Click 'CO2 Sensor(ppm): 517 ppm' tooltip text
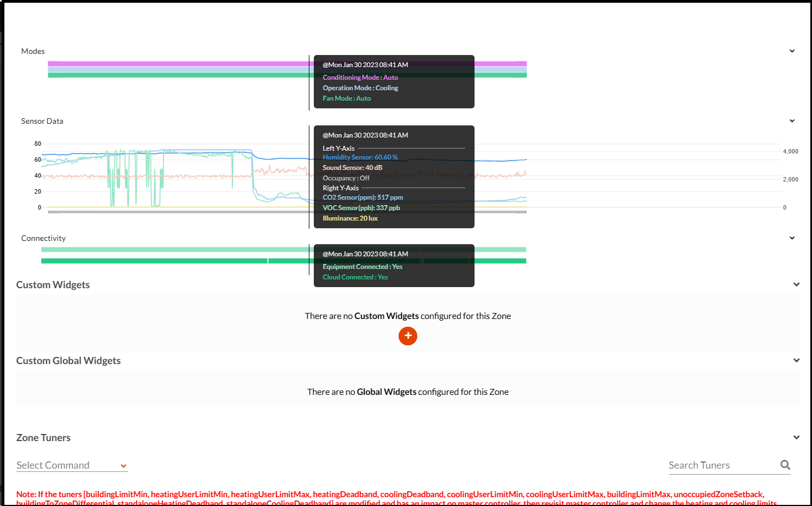Image resolution: width=812 pixels, height=506 pixels. pyautogui.click(x=363, y=197)
